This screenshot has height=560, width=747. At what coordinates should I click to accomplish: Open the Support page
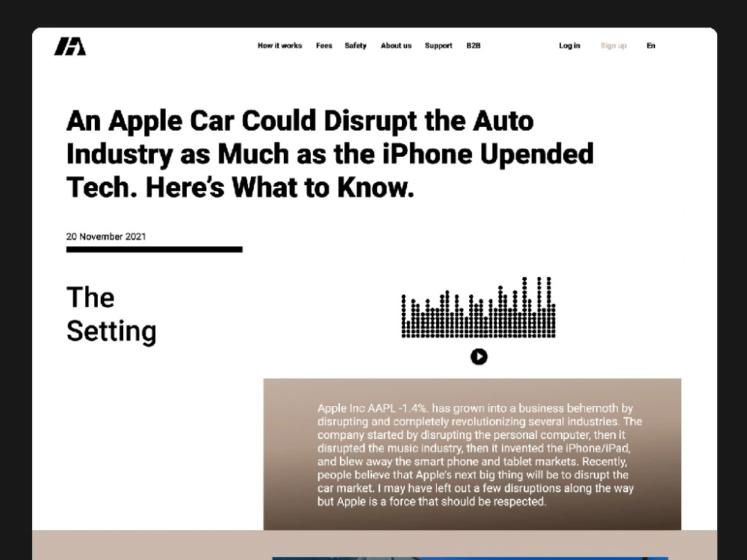(x=438, y=46)
